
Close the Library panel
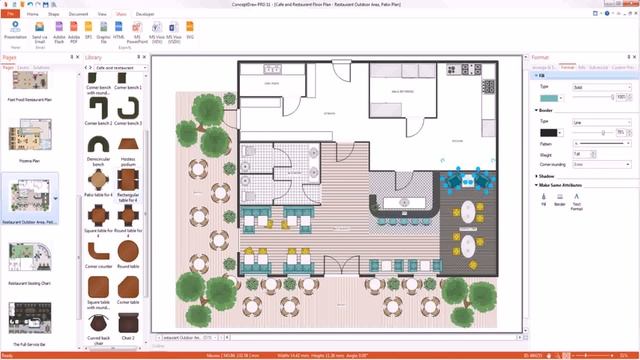(144, 57)
